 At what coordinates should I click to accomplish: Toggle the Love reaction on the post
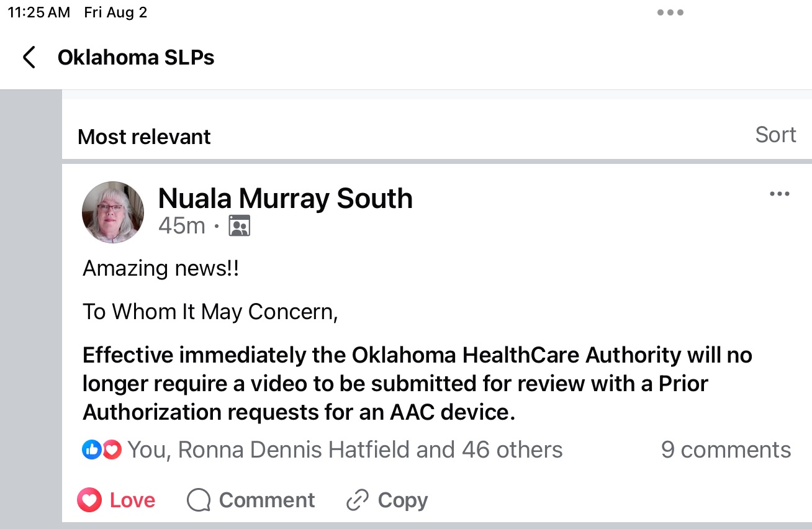(117, 500)
